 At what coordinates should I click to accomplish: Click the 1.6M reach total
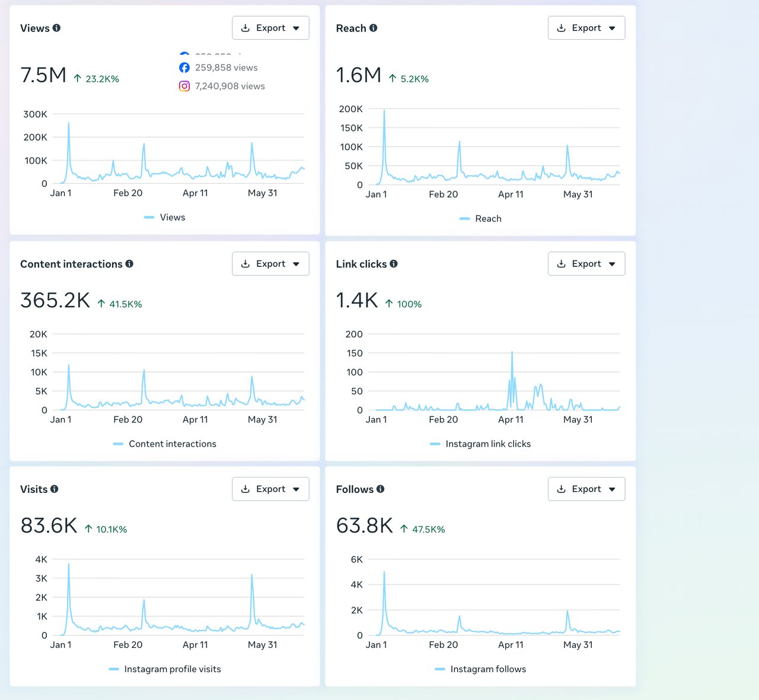coord(359,75)
